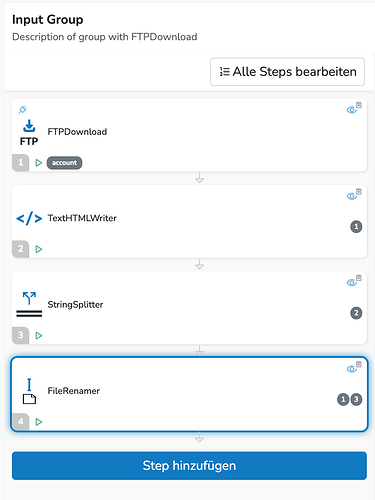Screen dimensions: 375x500
Task: Click the Step hinzufügen button
Action: point(189,466)
